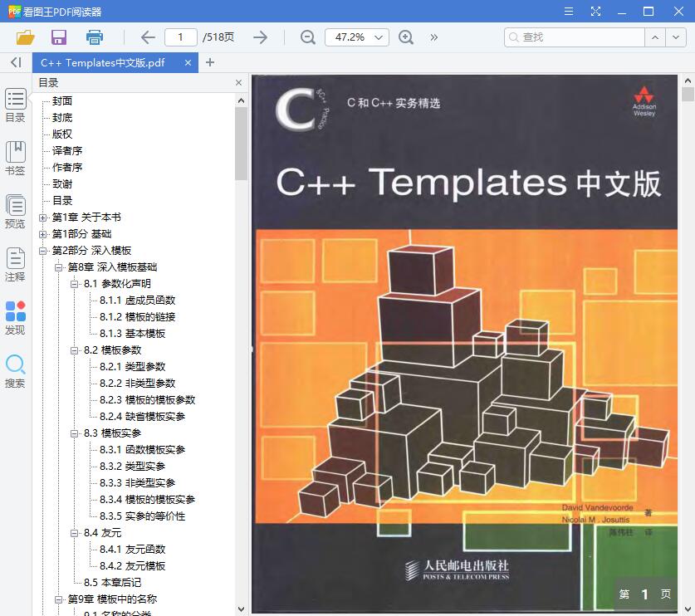Click the print icon on the toolbar
The width and height of the screenshot is (695, 616).
[95, 37]
